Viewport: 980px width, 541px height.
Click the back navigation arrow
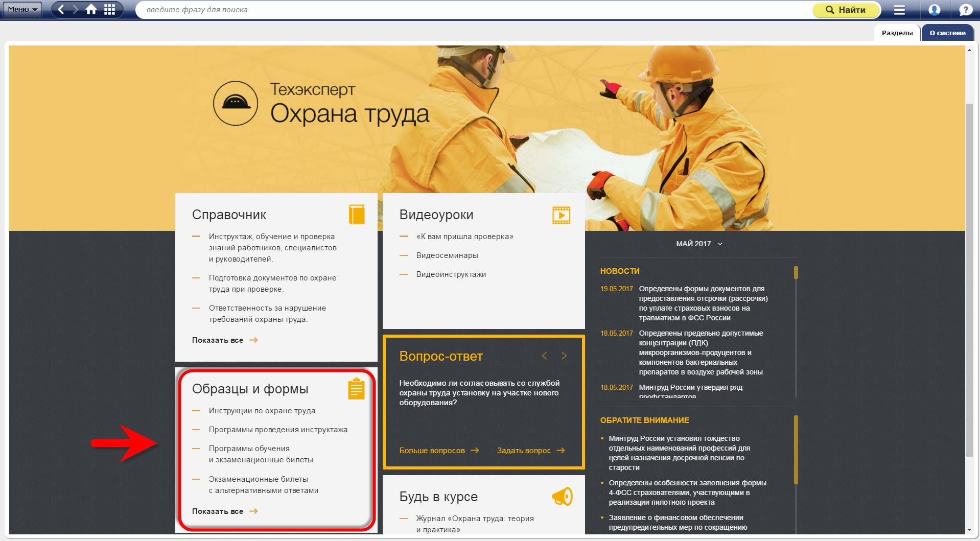click(61, 9)
